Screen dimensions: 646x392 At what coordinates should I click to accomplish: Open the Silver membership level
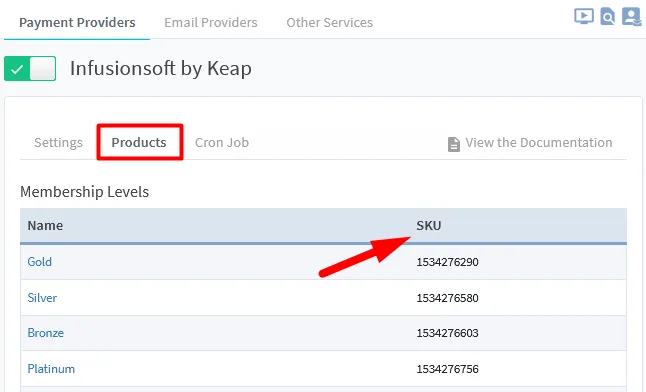42,298
